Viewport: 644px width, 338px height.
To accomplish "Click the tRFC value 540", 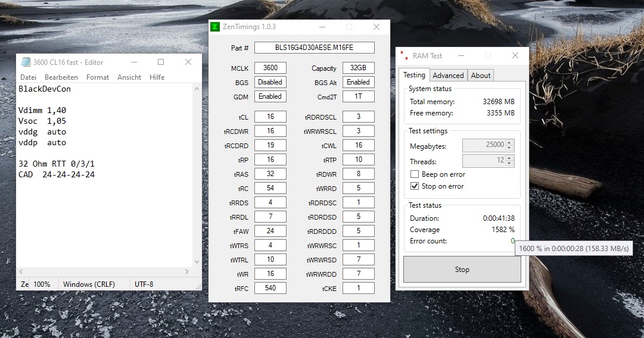I will 270,288.
